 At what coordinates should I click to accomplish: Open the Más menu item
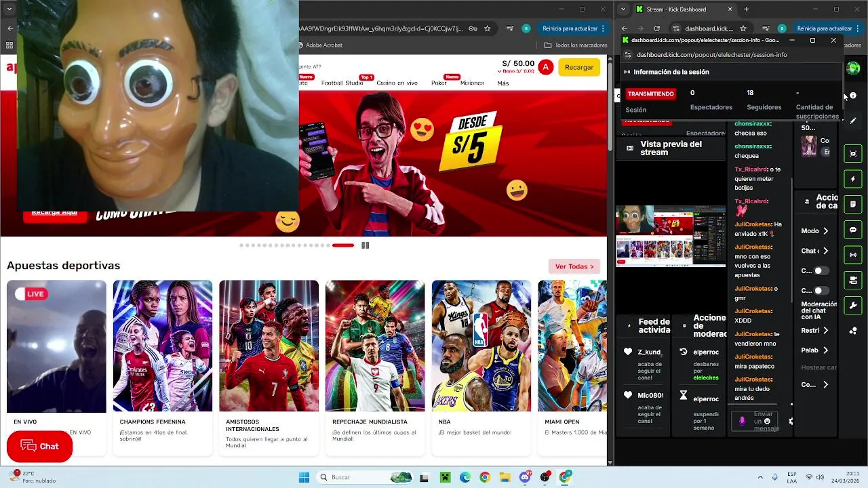point(502,83)
